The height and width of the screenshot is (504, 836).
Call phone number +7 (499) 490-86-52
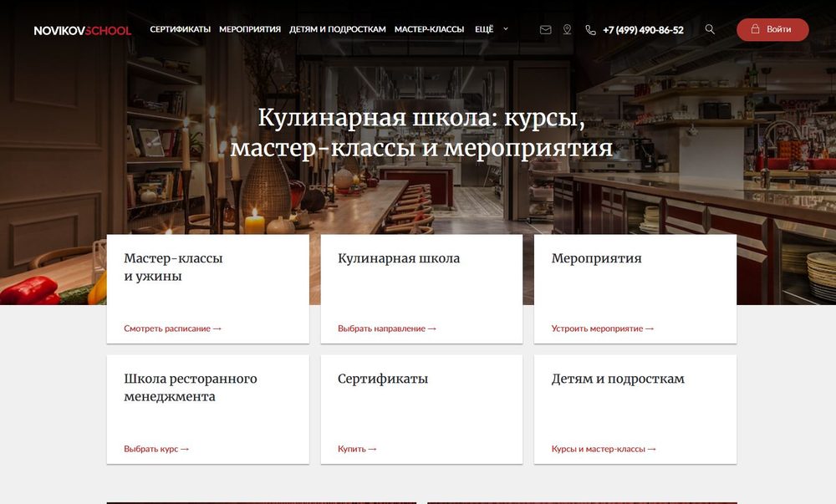643,30
